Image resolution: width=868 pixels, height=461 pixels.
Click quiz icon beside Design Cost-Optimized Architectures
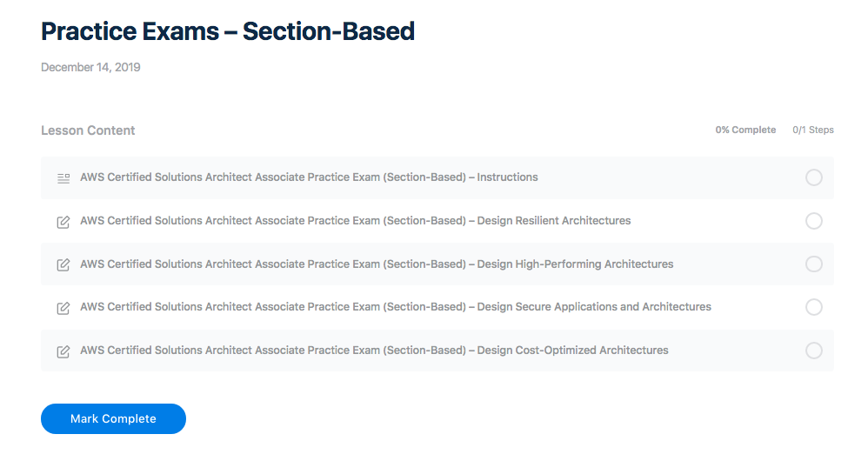pyautogui.click(x=63, y=351)
